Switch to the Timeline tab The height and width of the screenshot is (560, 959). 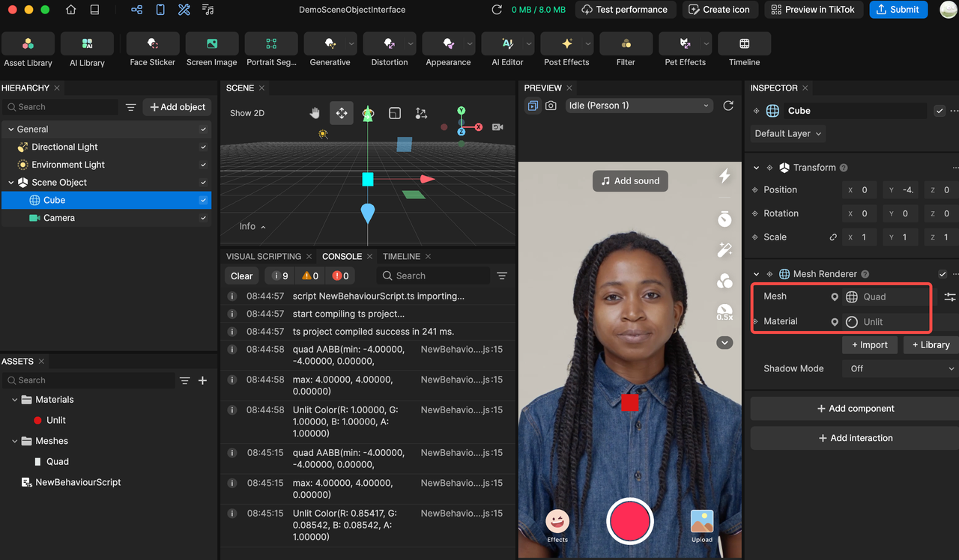(402, 256)
